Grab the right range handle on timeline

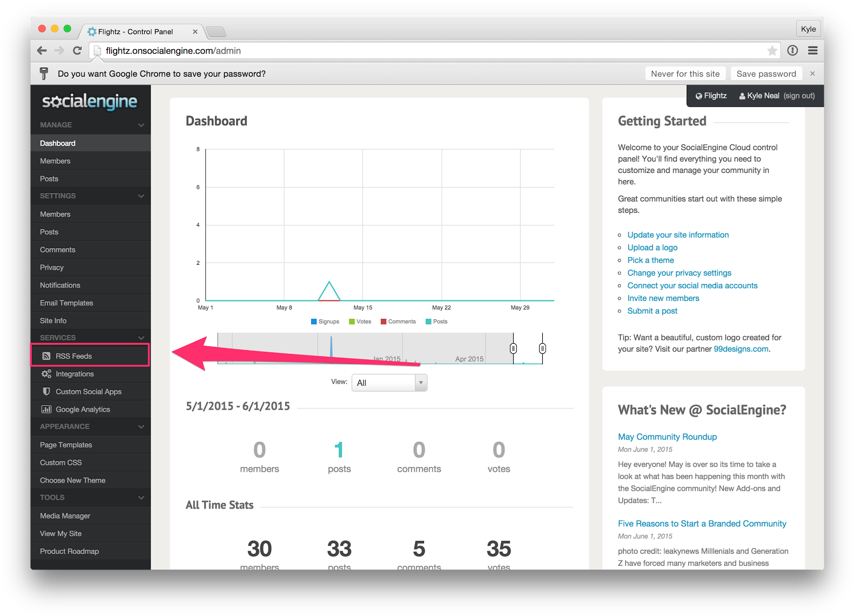click(x=542, y=349)
